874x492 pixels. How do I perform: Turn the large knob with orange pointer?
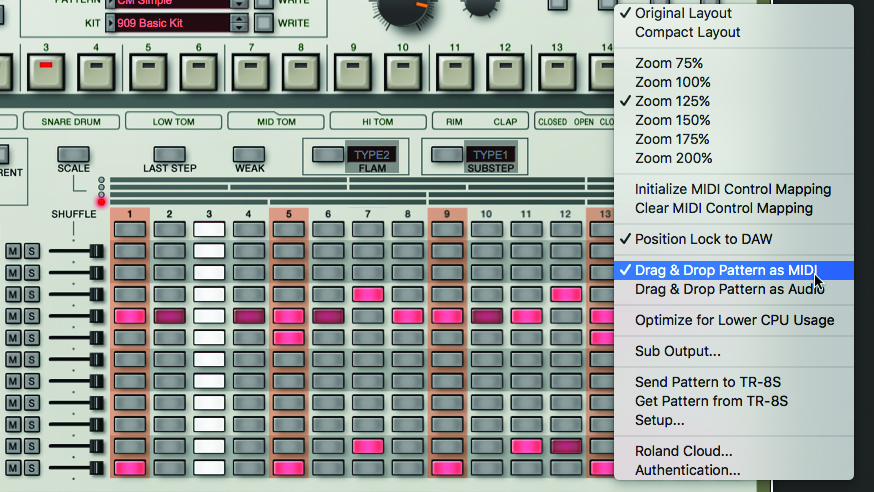(x=403, y=8)
